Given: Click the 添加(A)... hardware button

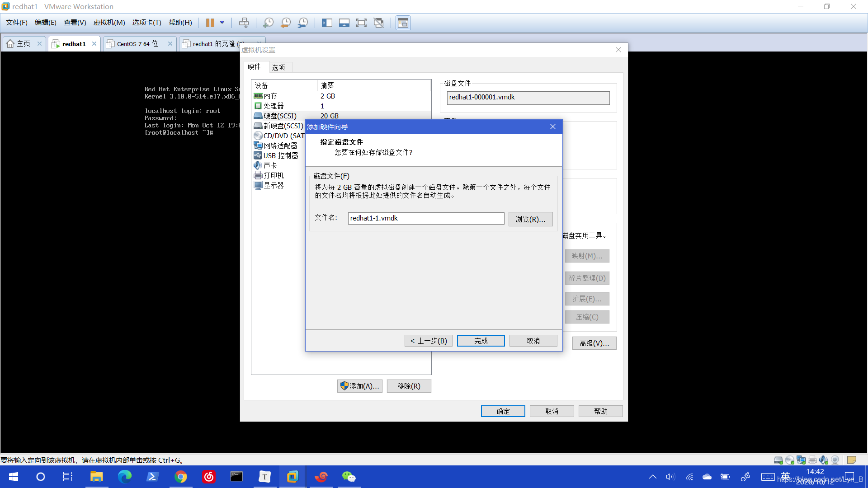Looking at the screenshot, I should [360, 386].
